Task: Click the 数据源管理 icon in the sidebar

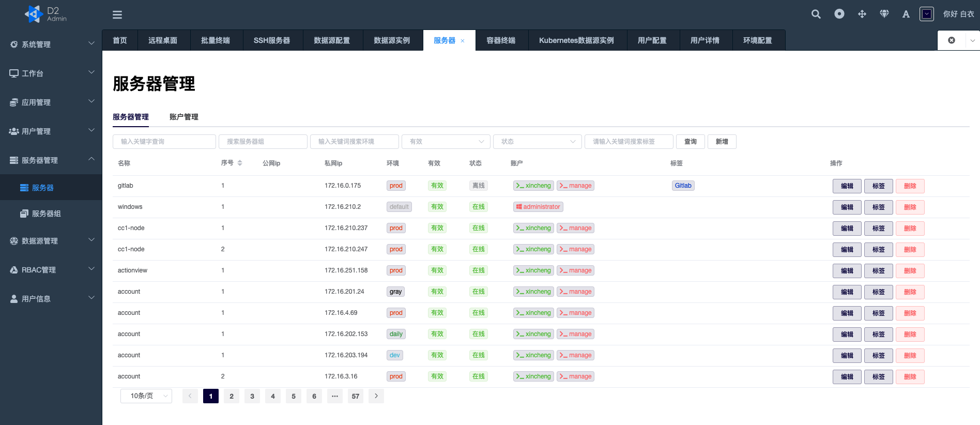Action: pyautogui.click(x=14, y=241)
